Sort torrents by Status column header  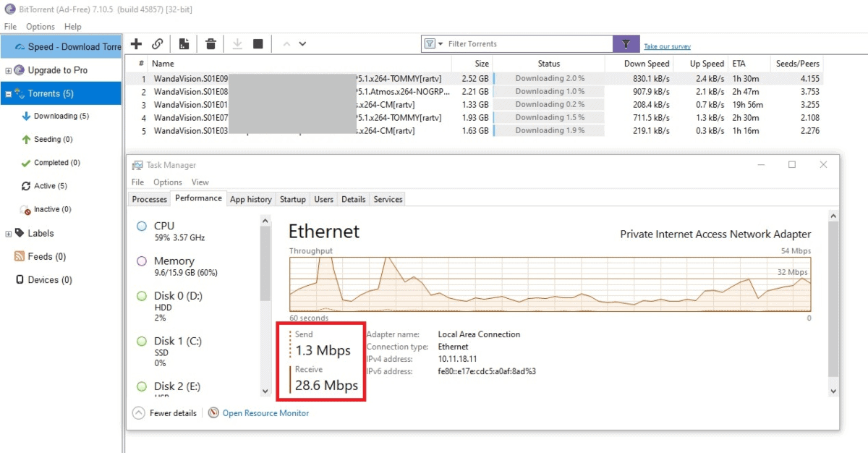pyautogui.click(x=549, y=64)
